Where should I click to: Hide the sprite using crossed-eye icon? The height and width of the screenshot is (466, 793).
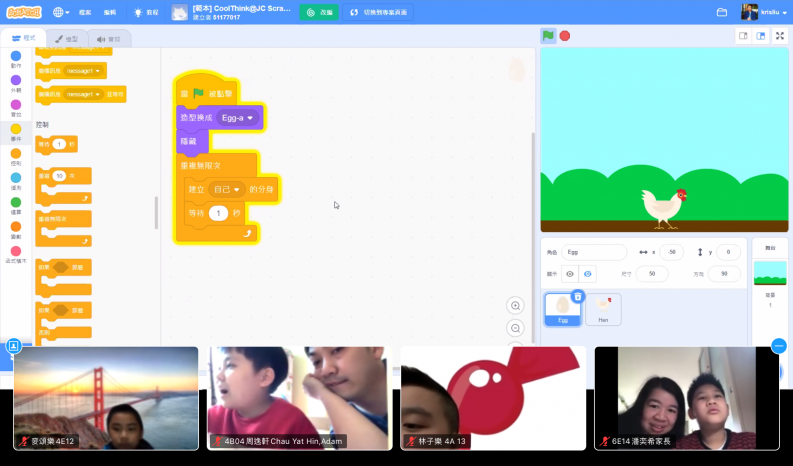point(587,274)
